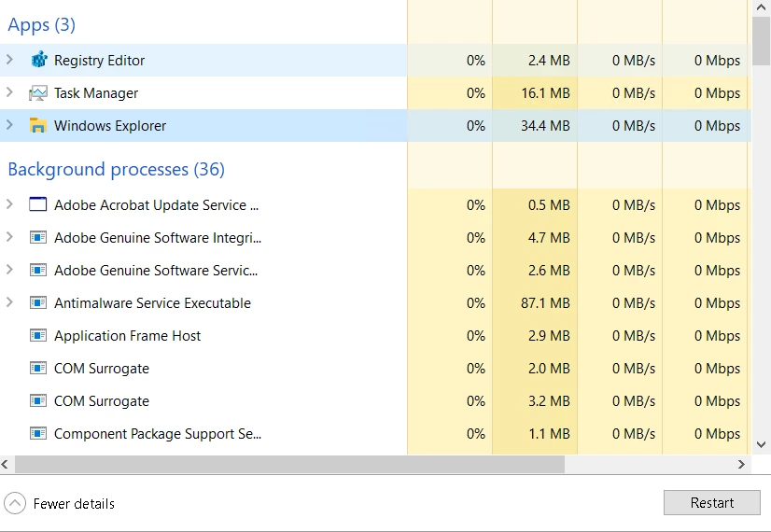Click the Windows Explorer folder icon
Screen dimensions: 771x532
click(38, 125)
